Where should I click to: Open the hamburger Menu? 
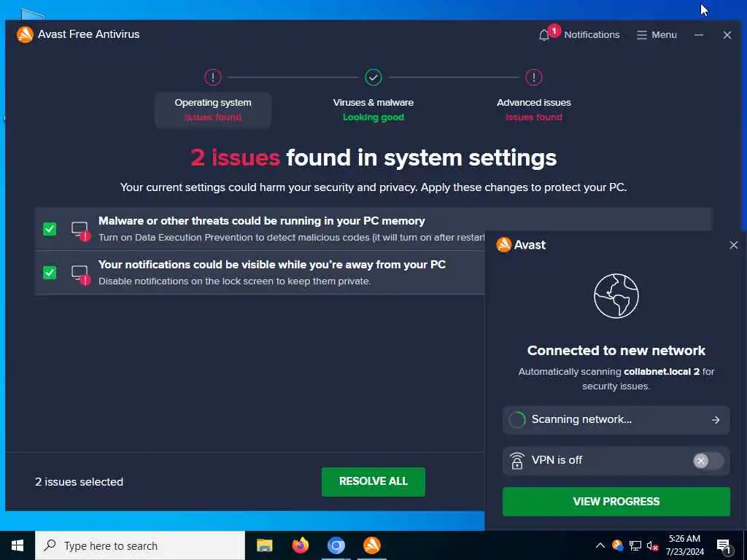click(657, 35)
